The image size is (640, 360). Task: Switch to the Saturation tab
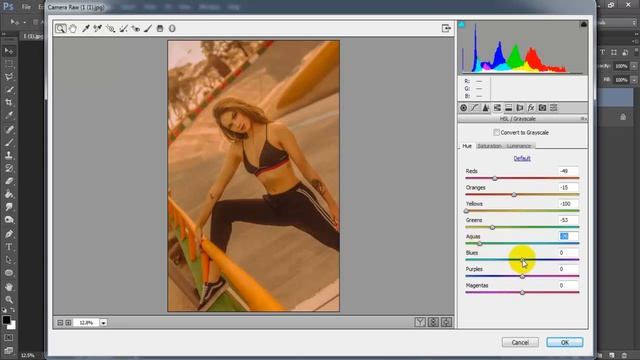click(489, 146)
